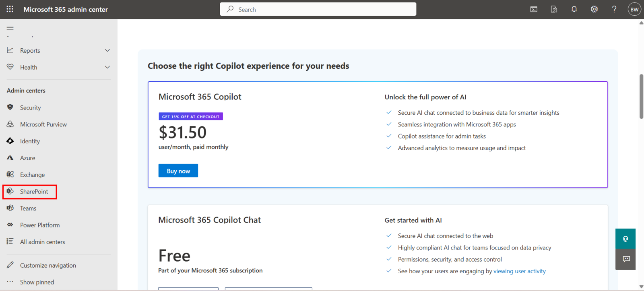644x291 pixels.
Task: Click the Azure logo icon
Action: 10,158
